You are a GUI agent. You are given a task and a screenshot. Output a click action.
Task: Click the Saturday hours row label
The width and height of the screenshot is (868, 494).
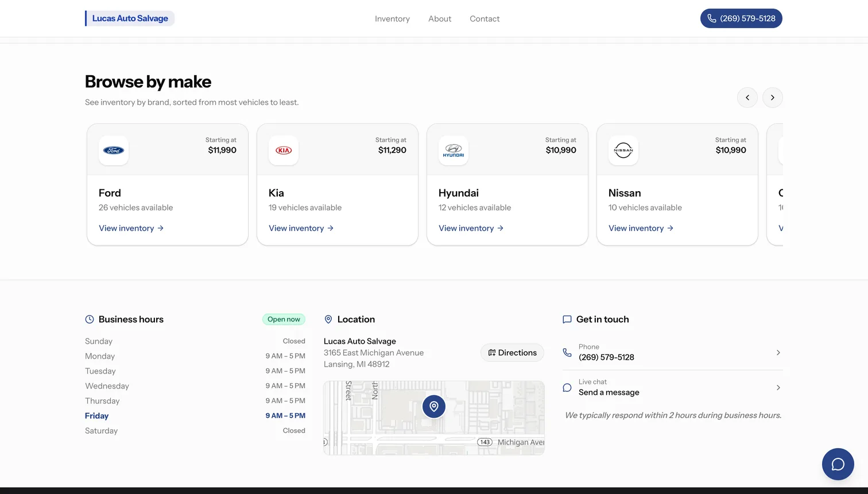(101, 431)
